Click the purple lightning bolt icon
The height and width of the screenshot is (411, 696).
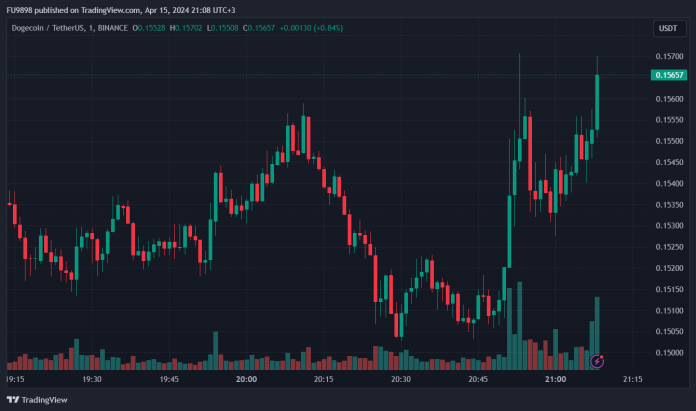[x=597, y=360]
